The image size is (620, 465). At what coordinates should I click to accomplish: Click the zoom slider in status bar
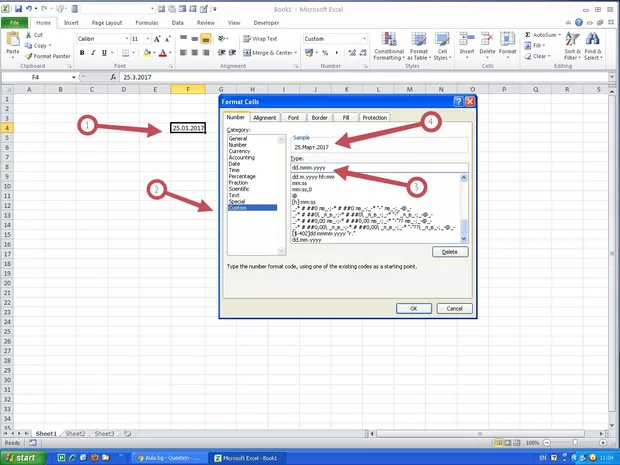coord(576,442)
